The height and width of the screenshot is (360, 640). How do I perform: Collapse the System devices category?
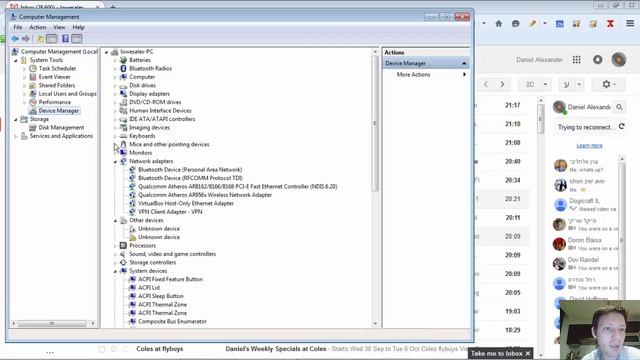115,271
